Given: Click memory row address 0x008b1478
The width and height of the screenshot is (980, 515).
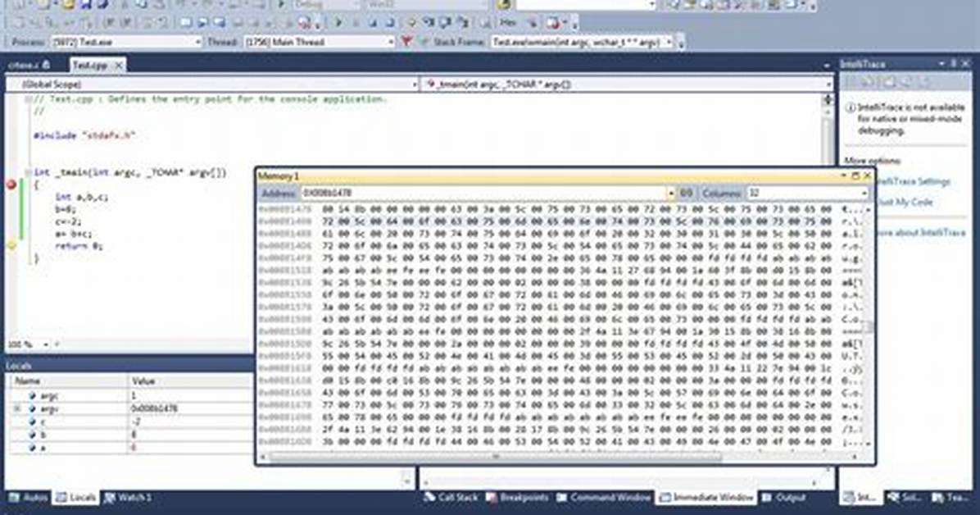Looking at the screenshot, I should (284, 208).
